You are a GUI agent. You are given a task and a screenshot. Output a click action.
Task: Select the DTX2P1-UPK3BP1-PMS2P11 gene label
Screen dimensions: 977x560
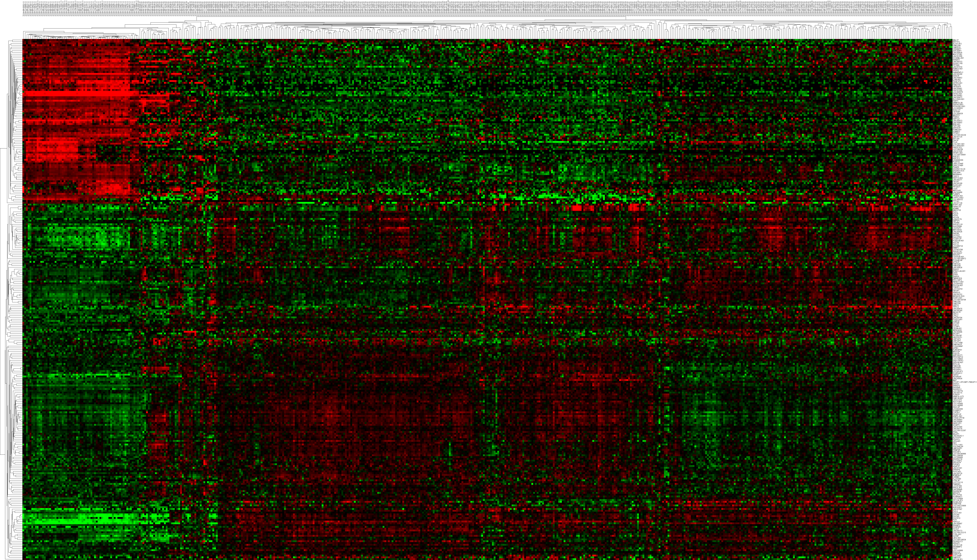(965, 382)
